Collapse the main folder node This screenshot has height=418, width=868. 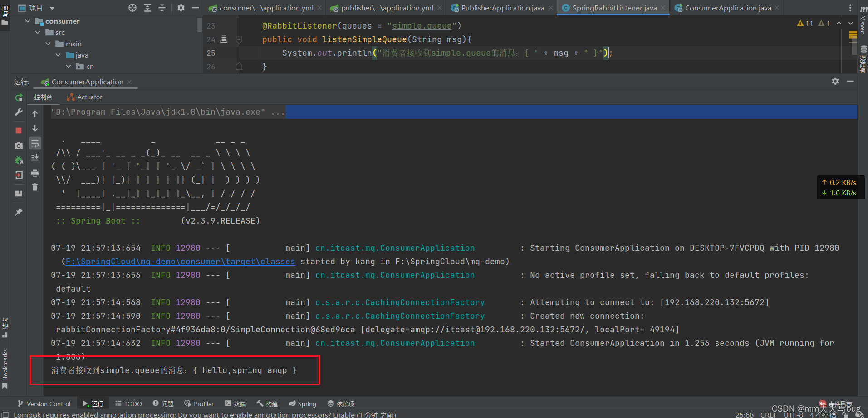tap(48, 44)
